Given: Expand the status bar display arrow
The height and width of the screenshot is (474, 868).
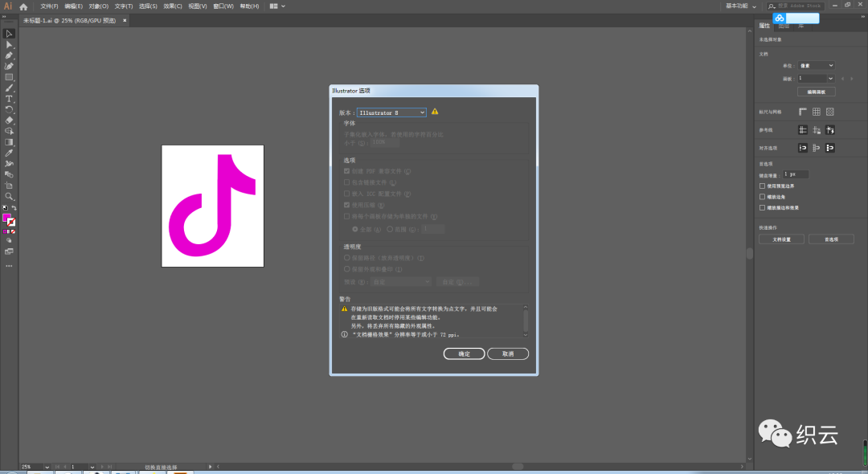Looking at the screenshot, I should (x=210, y=467).
